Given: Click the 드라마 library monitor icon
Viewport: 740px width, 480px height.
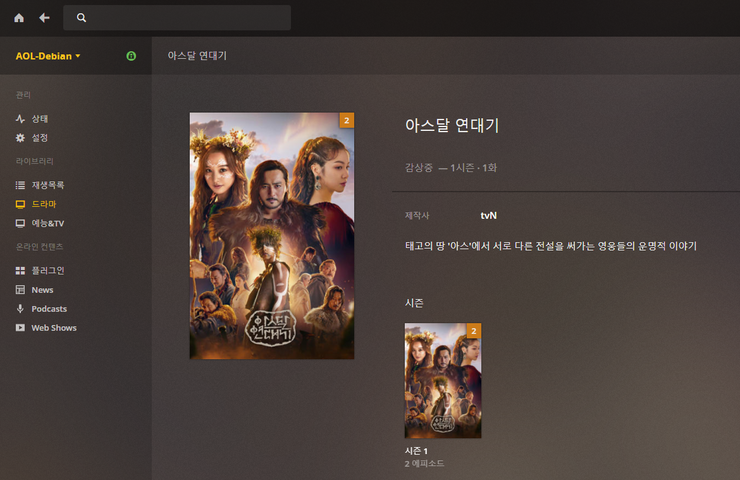Looking at the screenshot, I should [x=20, y=204].
